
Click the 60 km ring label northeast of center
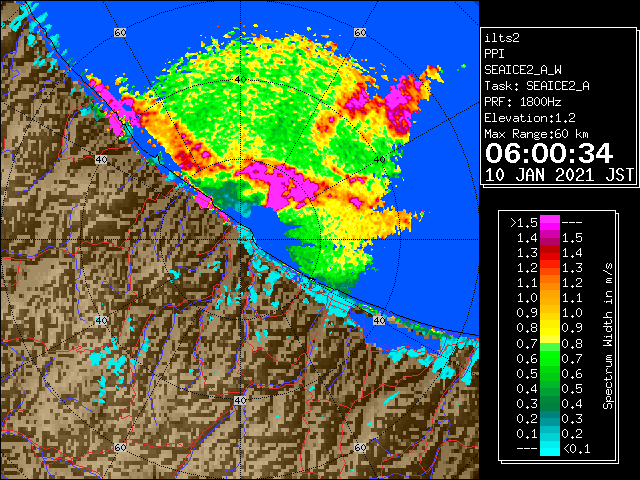pyautogui.click(x=360, y=33)
